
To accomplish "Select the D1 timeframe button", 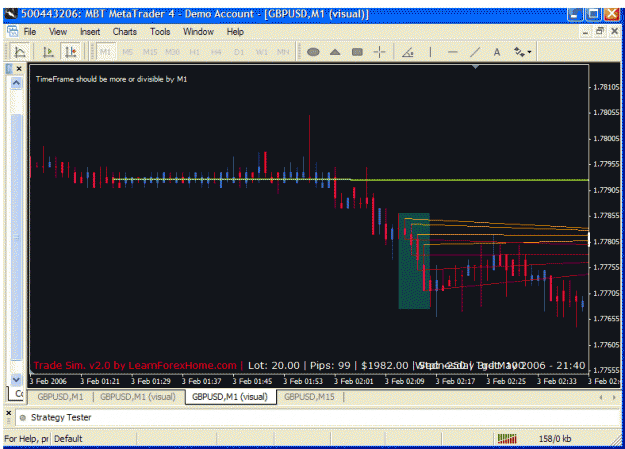I will point(239,52).
